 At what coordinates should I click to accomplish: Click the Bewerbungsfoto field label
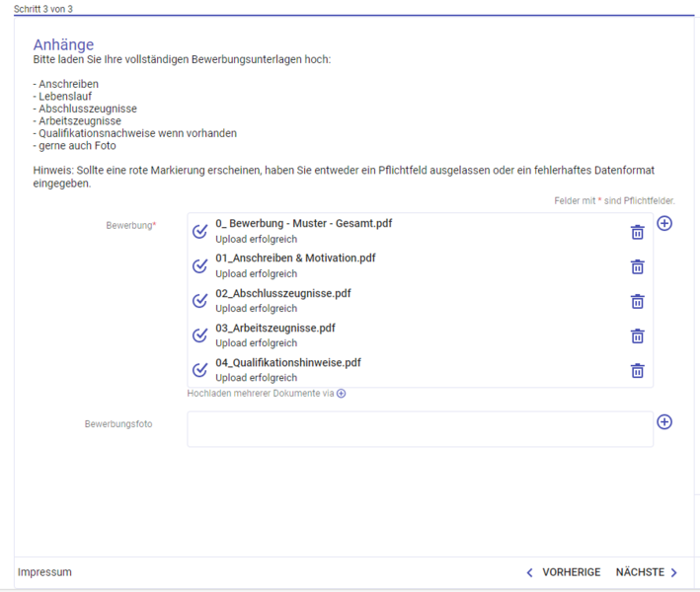118,424
